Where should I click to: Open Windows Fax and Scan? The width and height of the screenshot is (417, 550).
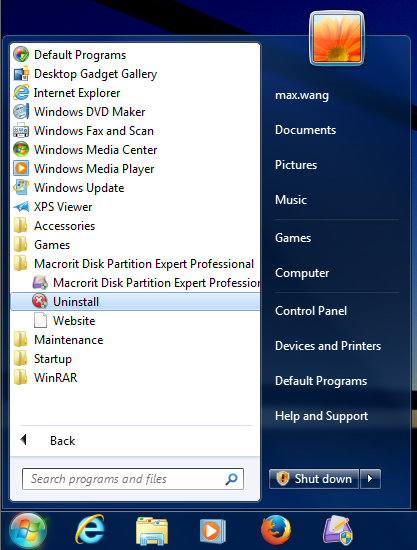coord(135,130)
